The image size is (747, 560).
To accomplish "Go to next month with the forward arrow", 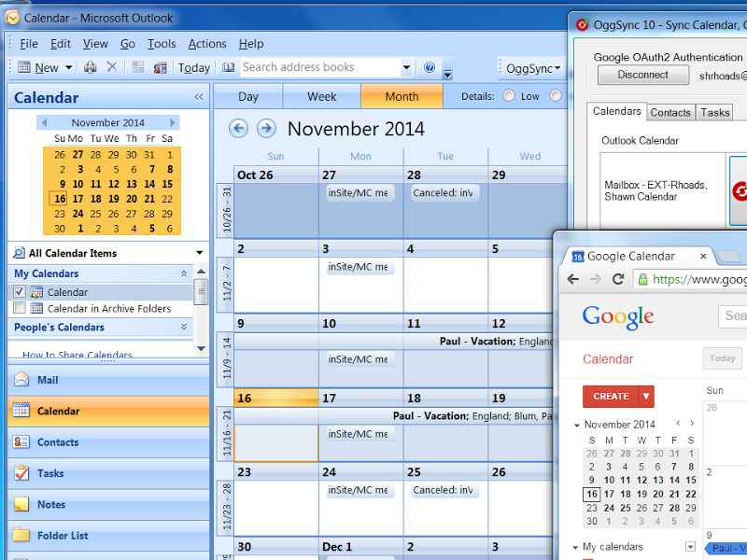I will point(266,129).
